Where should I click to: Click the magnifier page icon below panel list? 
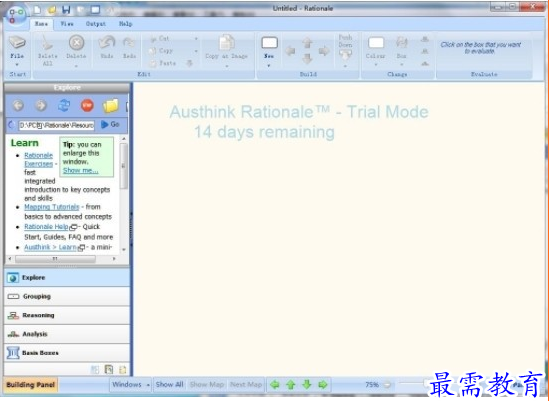(109, 370)
